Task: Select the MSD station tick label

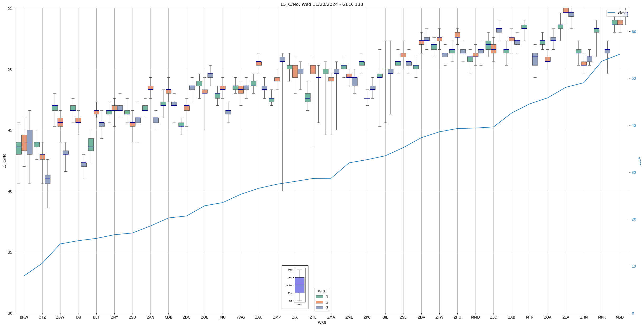Action: 619,317
